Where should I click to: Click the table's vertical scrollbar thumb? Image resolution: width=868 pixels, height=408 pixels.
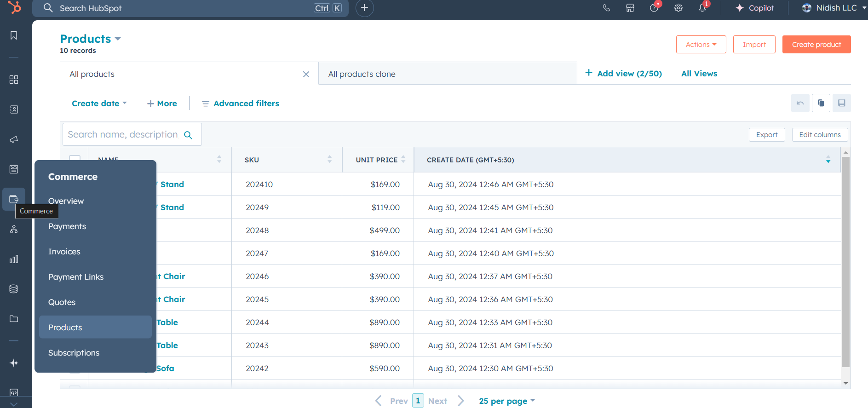(x=845, y=262)
